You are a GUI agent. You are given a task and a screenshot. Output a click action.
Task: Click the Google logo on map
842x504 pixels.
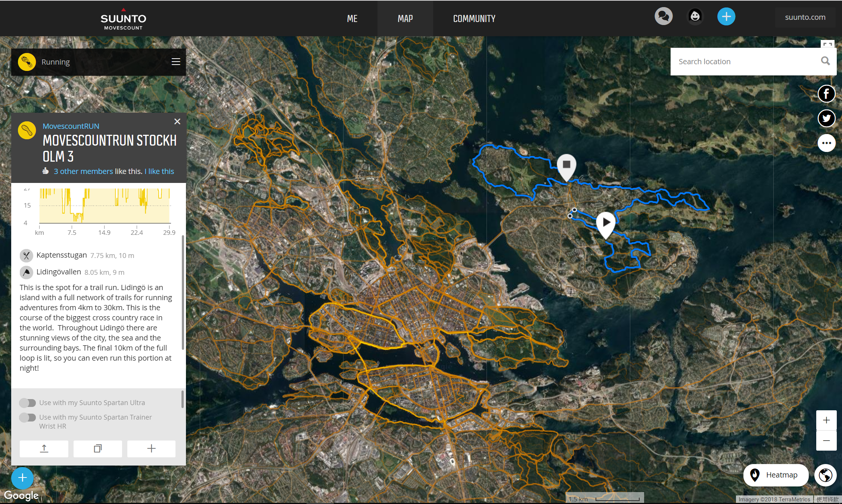pyautogui.click(x=21, y=495)
